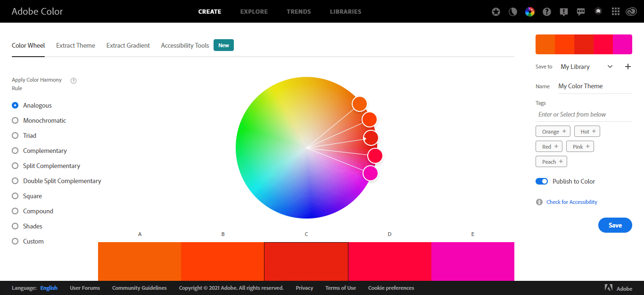Open User Forums footer link

pos(85,288)
